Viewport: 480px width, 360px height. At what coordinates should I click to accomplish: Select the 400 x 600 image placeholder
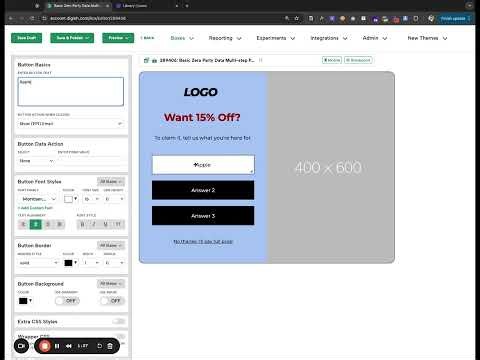(331, 167)
